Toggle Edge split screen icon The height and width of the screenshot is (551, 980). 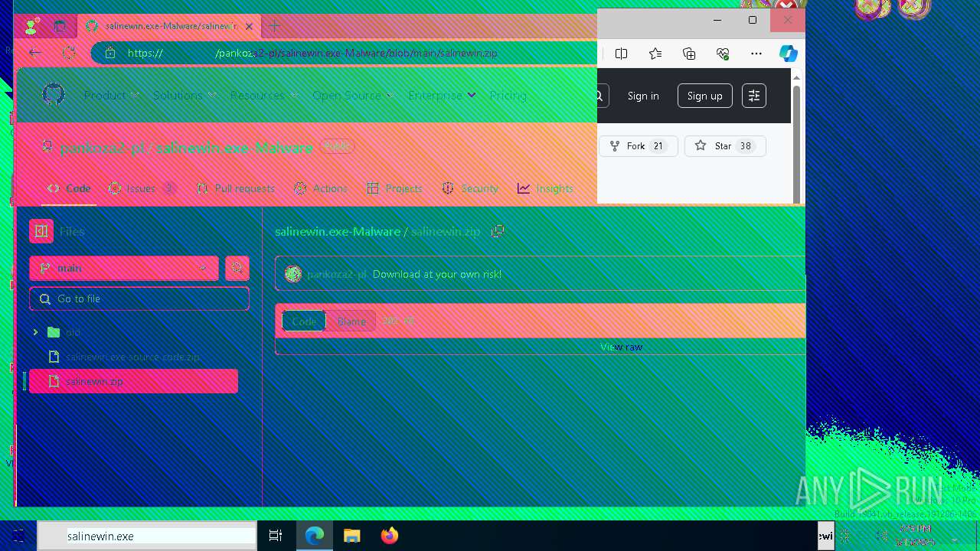621,54
